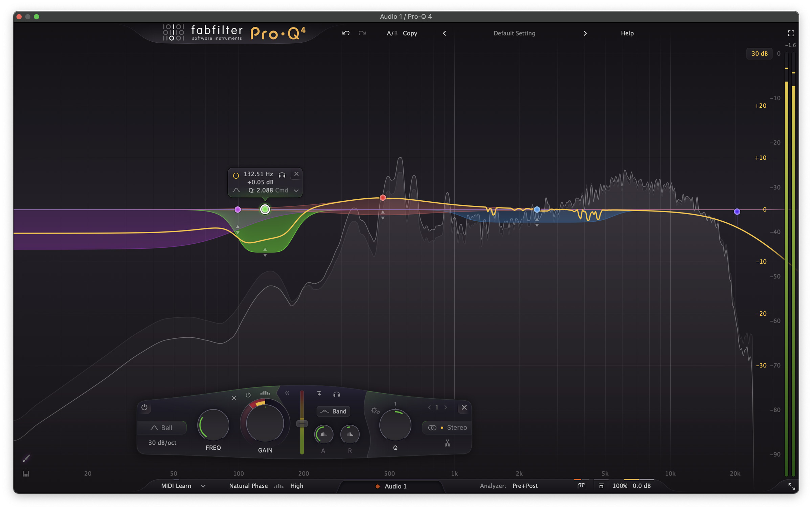Open the Pre+Post analyzer dropdown
Image resolution: width=812 pixels, height=509 pixels.
(525, 486)
